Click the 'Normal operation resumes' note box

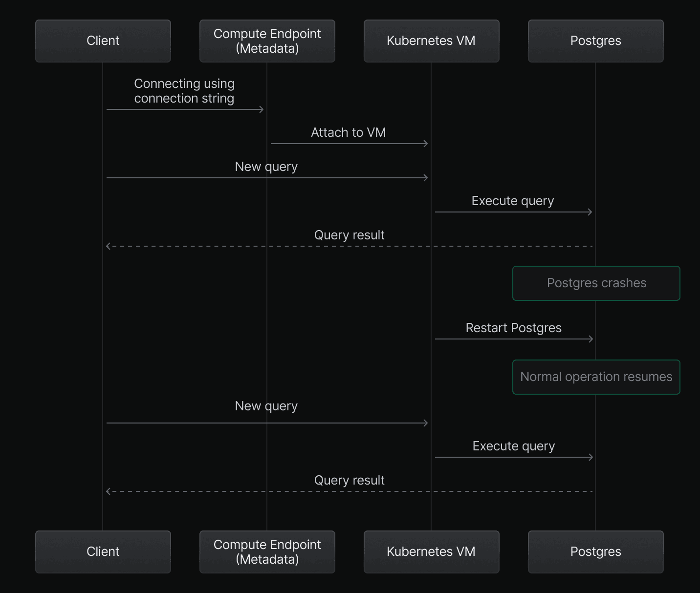point(596,377)
